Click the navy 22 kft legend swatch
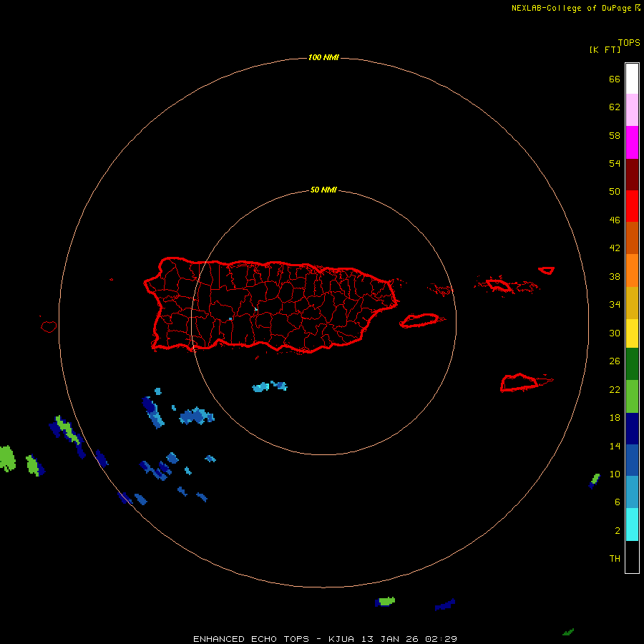This screenshot has height=644, width=644. click(632, 429)
